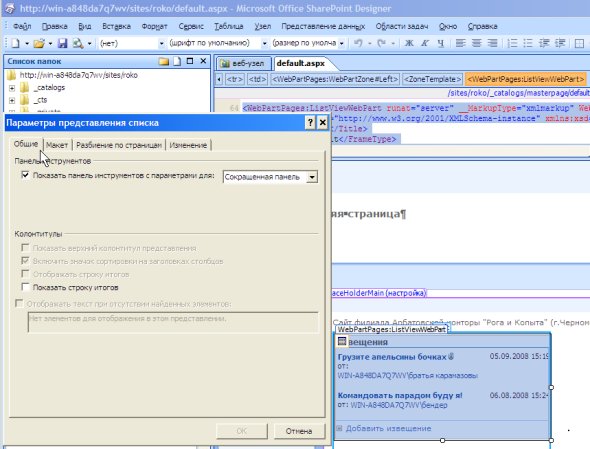
Task: Open the Файл menu
Action: pyautogui.click(x=22, y=26)
